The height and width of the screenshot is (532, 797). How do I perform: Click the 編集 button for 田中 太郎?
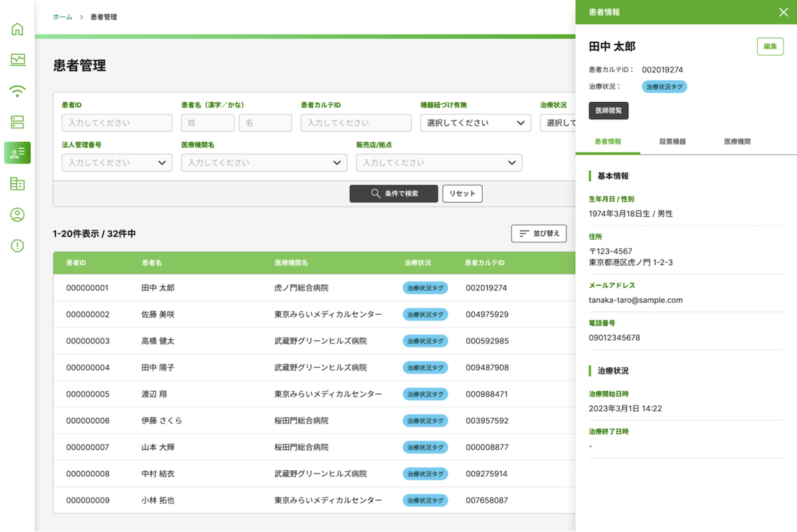point(770,46)
